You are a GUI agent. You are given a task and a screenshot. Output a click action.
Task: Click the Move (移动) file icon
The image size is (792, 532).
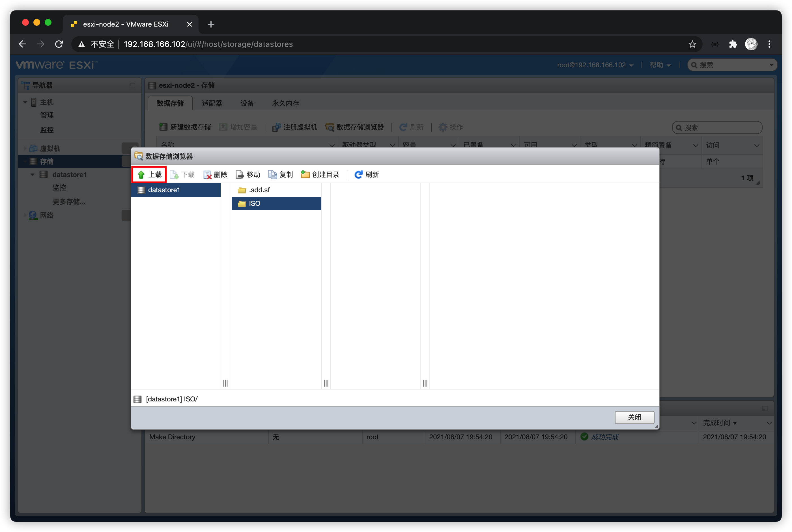pos(240,175)
